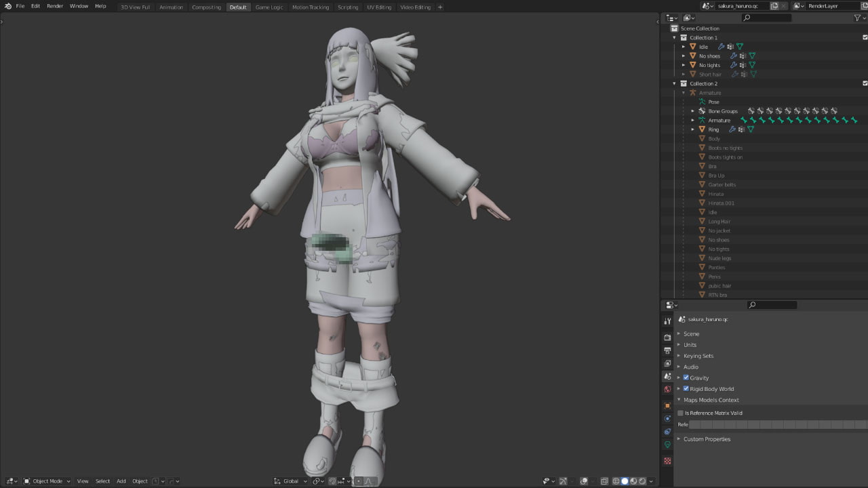The image size is (868, 488).
Task: Open the properties editor type dropdown
Action: [671, 305]
